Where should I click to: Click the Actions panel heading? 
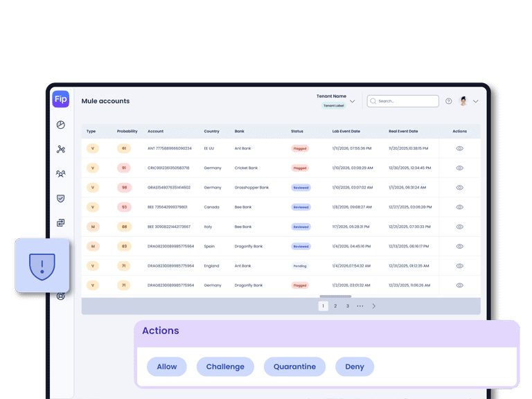click(161, 331)
